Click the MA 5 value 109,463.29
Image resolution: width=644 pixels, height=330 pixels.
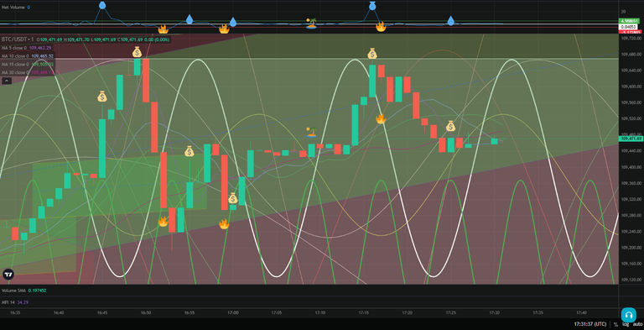(40, 48)
